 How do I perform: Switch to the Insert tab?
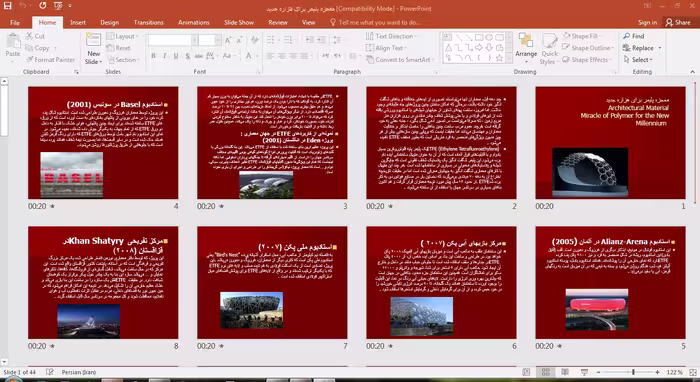78,22
